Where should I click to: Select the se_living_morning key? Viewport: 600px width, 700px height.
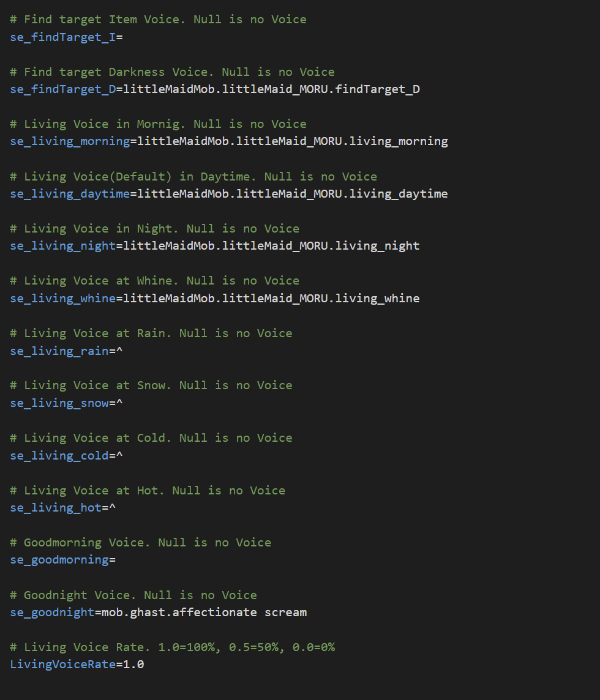click(70, 141)
